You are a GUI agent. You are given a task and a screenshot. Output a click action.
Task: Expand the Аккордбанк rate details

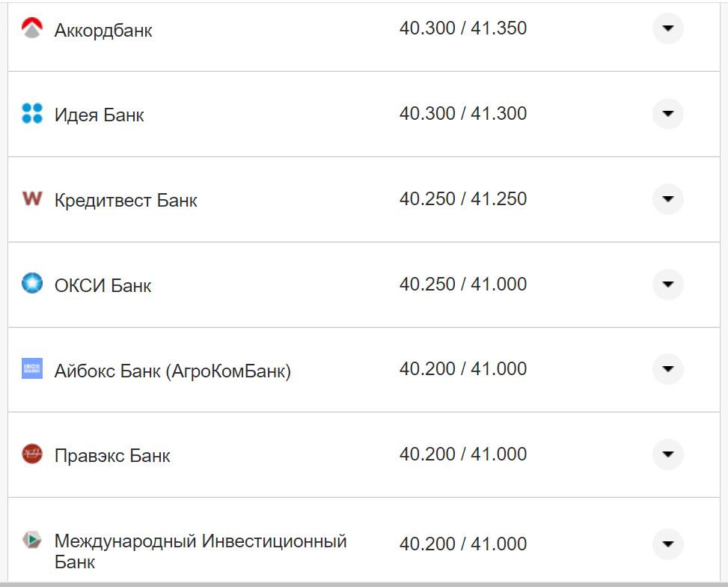click(x=667, y=28)
